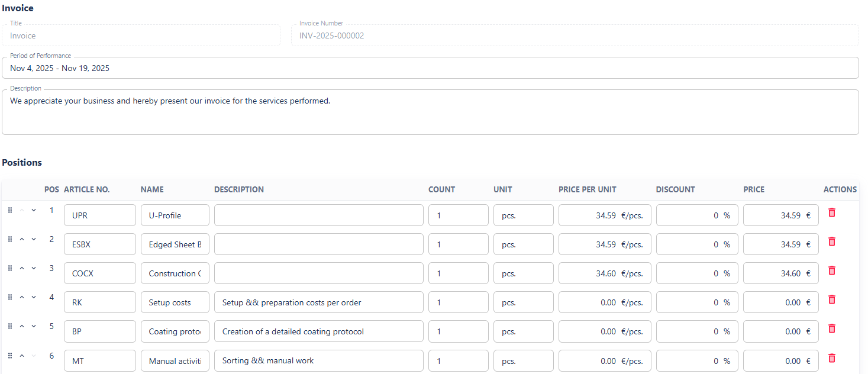Image resolution: width=868 pixels, height=374 pixels.
Task: Click the count field for Setup costs
Action: [x=458, y=302]
